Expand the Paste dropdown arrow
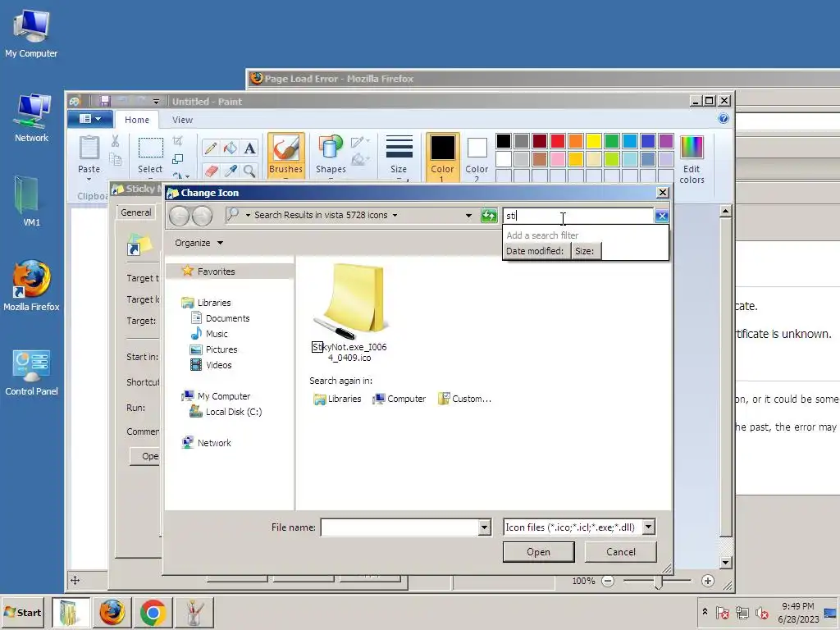The height and width of the screenshot is (630, 840). tap(89, 178)
